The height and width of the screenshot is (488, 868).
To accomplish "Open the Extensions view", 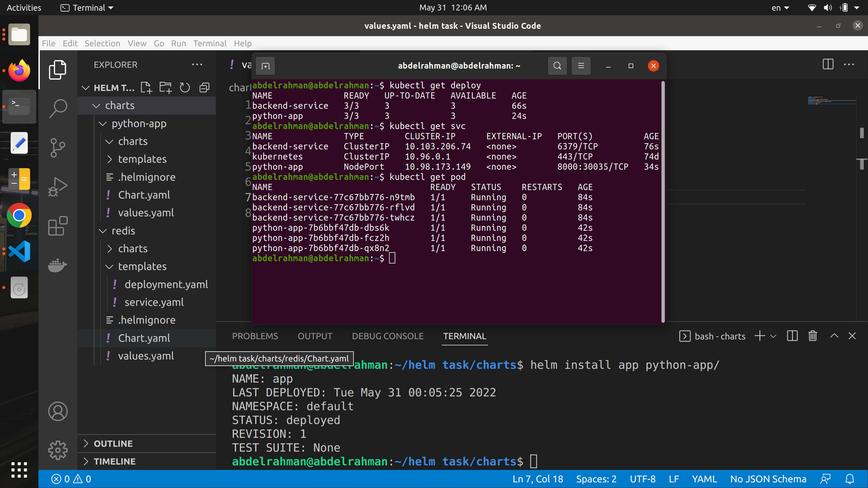I will (58, 226).
